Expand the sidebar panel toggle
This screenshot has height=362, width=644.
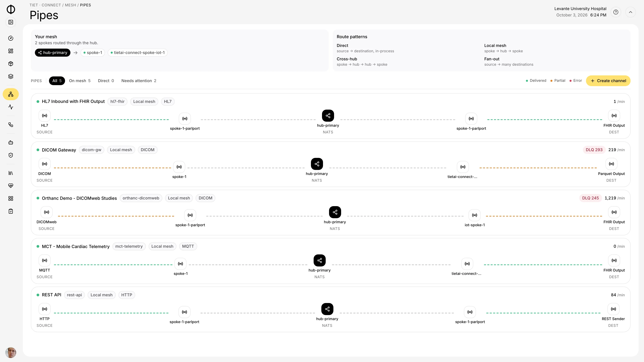pyautogui.click(x=11, y=22)
